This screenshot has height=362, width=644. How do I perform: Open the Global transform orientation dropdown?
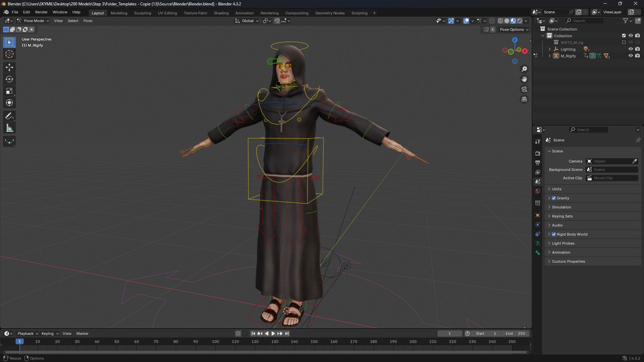pos(247,21)
